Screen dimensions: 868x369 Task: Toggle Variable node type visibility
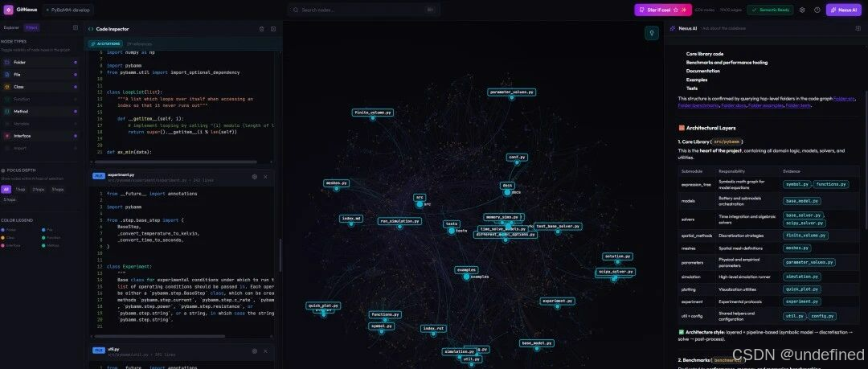click(x=39, y=124)
